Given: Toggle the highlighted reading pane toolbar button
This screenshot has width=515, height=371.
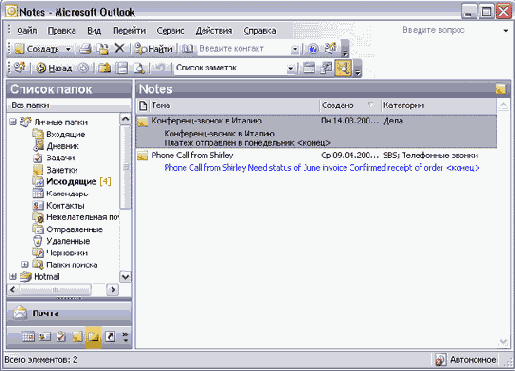Looking at the screenshot, I should tap(343, 68).
